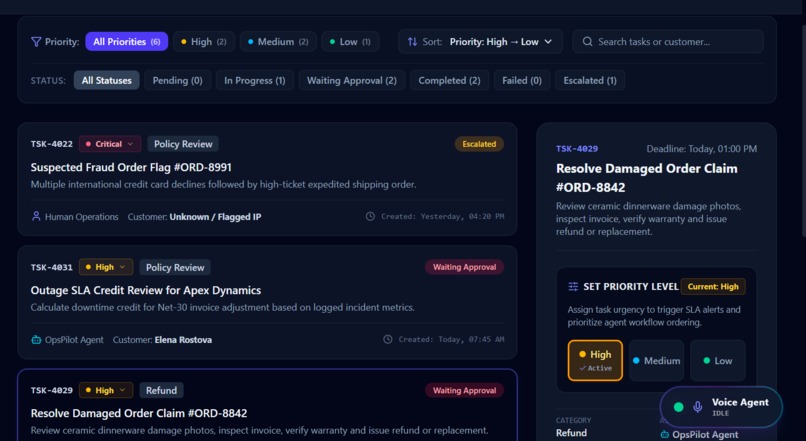The width and height of the screenshot is (806, 441).
Task: Click the robot icon beside OpsPilot Agent in details panel
Action: [665, 435]
